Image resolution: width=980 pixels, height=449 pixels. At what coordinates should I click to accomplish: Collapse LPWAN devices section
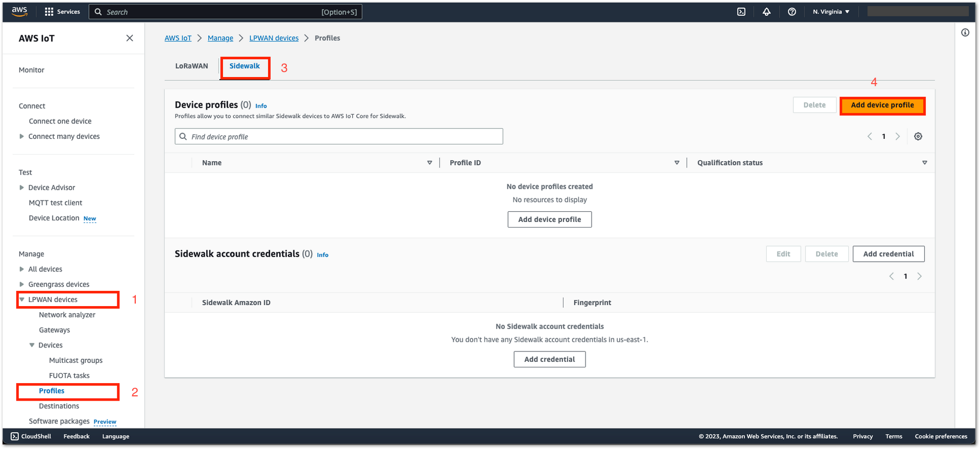(x=21, y=300)
